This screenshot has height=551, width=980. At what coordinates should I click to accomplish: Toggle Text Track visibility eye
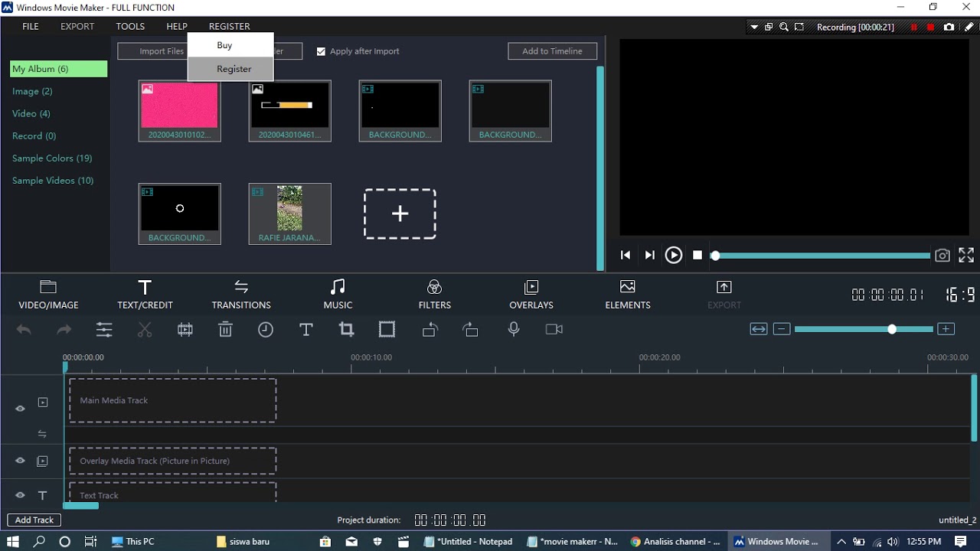coord(20,495)
